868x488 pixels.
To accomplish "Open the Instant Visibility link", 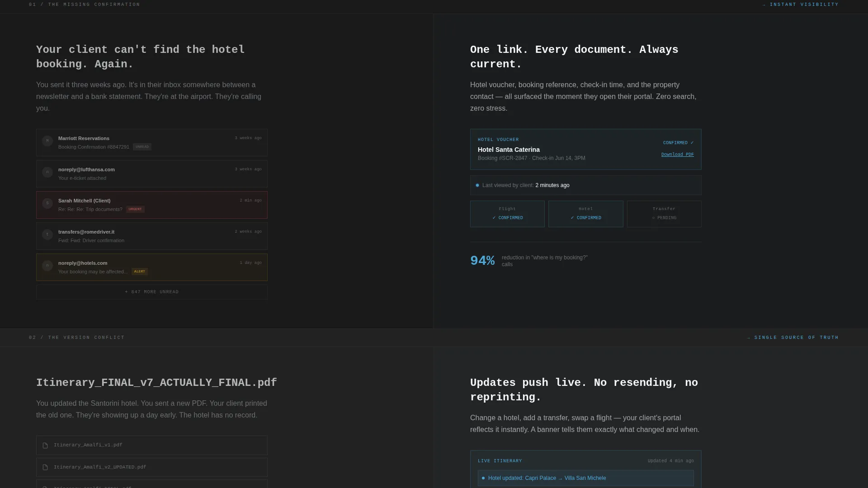I will (x=801, y=5).
